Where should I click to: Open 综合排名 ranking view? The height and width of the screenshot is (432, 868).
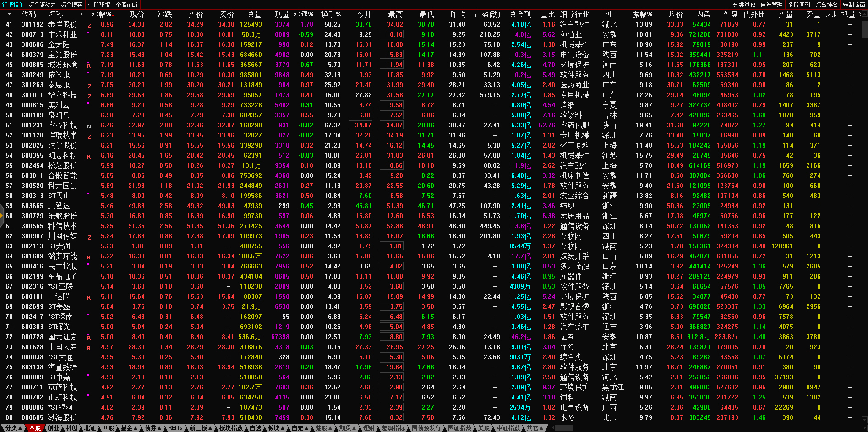tap(826, 5)
